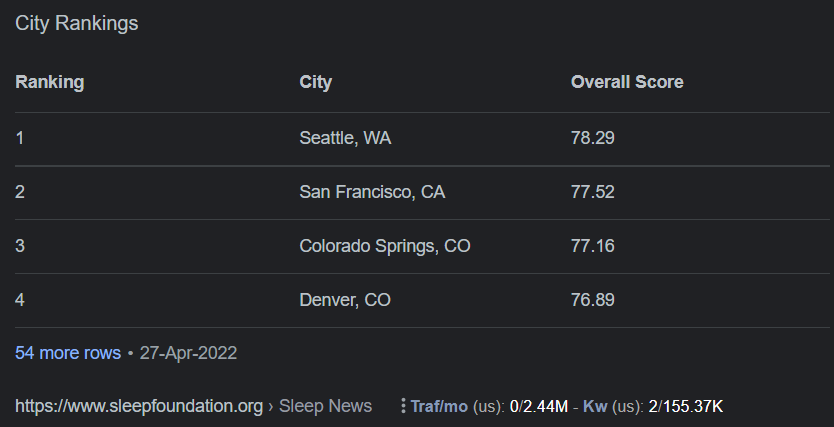Click the 27-Apr-2022 date text

[x=188, y=353]
